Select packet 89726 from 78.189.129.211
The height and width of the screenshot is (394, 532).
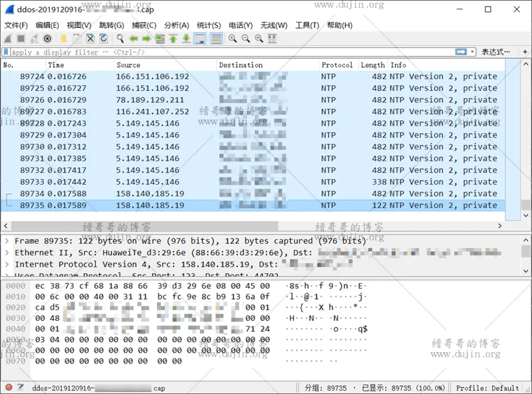253,100
